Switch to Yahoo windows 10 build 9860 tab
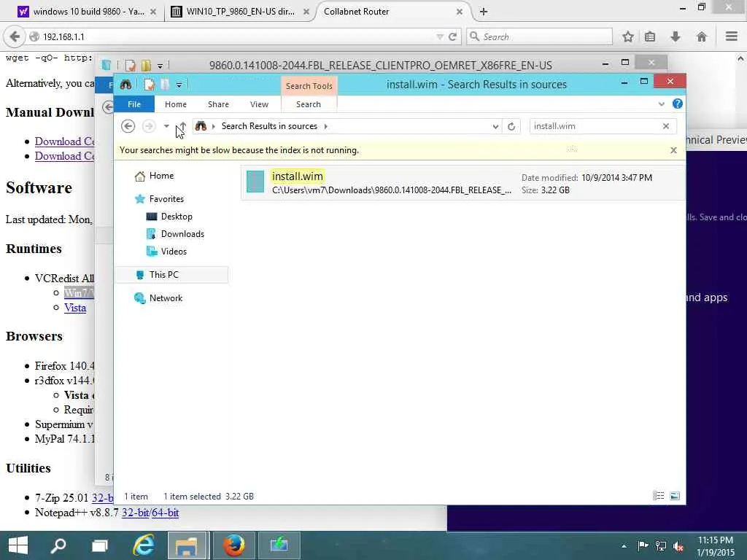The height and width of the screenshot is (560, 747). (87, 12)
